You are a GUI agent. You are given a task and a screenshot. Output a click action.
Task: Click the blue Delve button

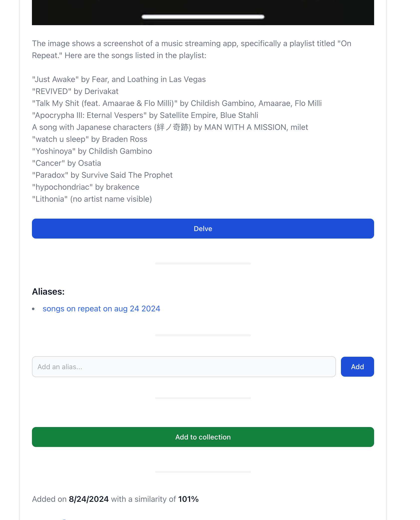tap(203, 229)
